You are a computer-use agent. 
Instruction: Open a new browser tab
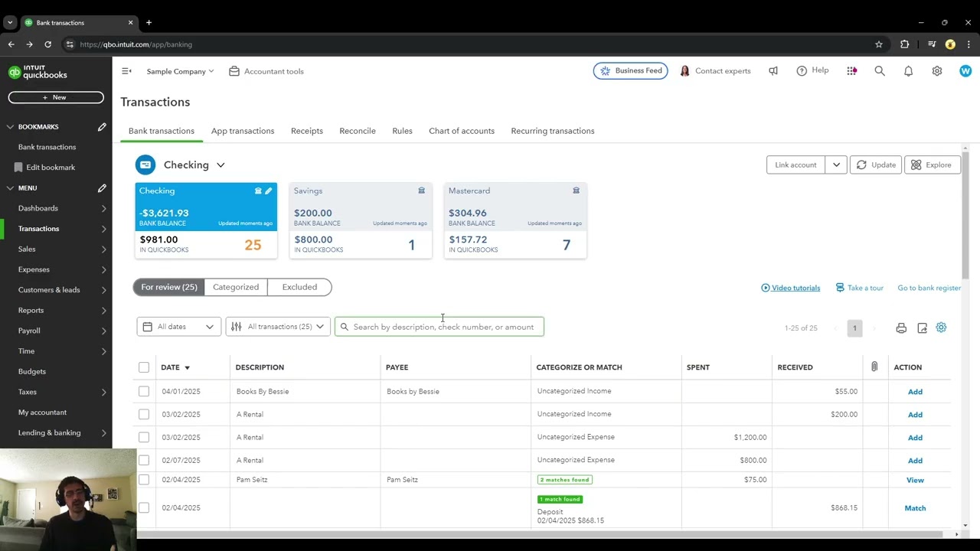(149, 22)
